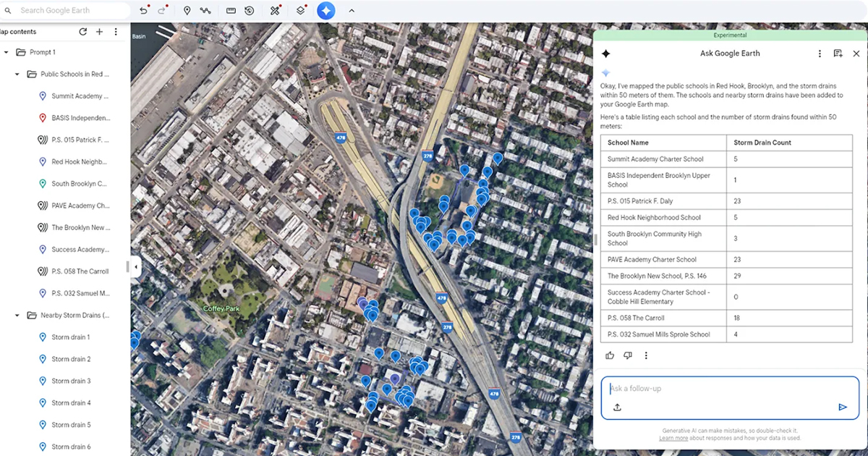
Task: Collapse the top toolbar with the chevron
Action: point(352,11)
